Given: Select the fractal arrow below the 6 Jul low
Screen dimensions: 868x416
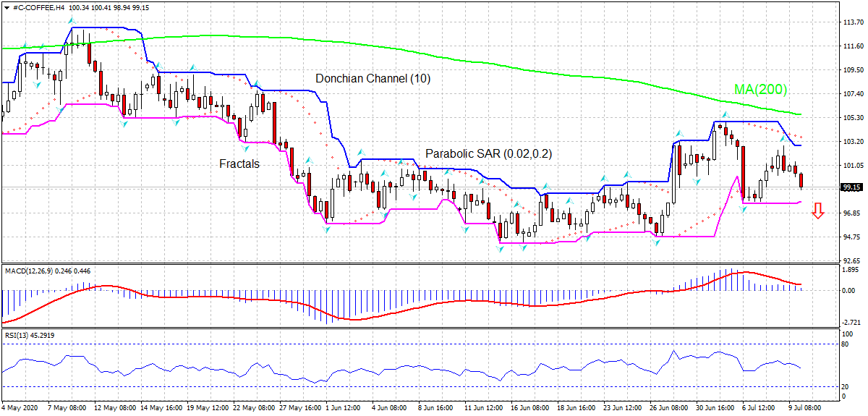Looking at the screenshot, I should click(743, 210).
